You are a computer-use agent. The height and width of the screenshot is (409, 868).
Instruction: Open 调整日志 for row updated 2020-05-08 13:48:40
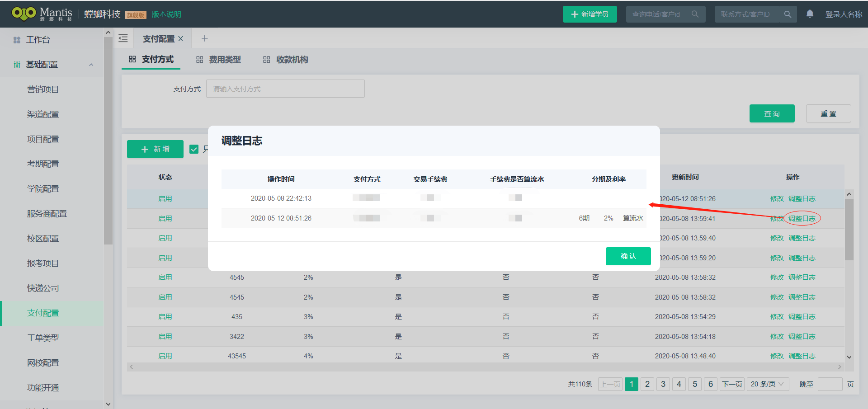[x=802, y=356]
